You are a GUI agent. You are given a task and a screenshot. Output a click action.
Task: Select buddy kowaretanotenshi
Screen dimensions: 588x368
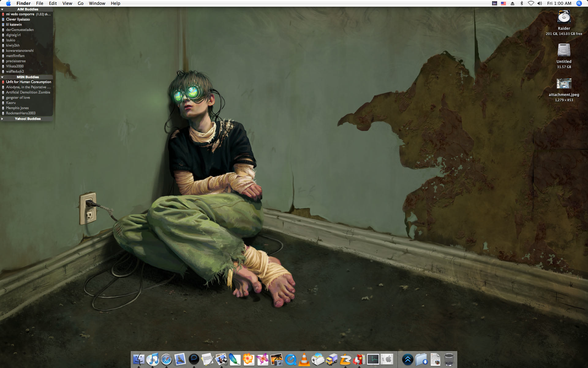pos(27,51)
